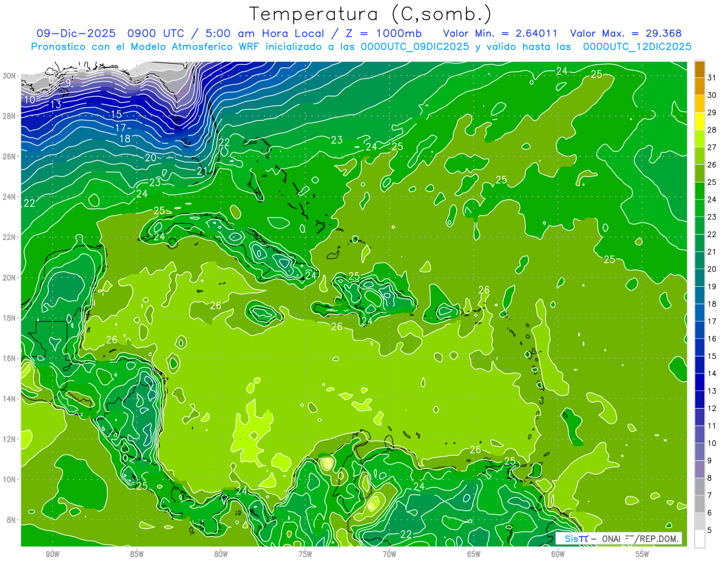Click the 14N latitude axis label
This screenshot has width=728, height=562.
[x=10, y=399]
